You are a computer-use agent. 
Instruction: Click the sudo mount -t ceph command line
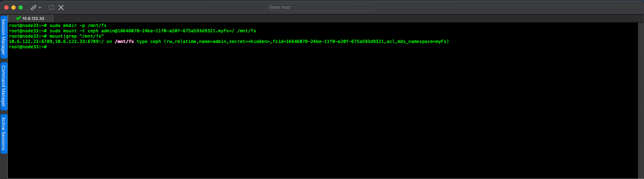153,31
